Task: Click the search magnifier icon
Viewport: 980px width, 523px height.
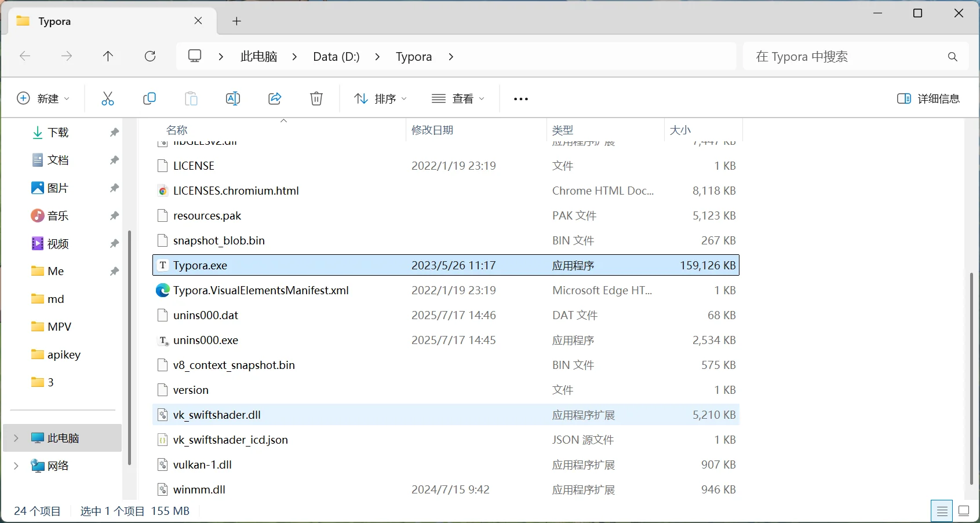Action: pyautogui.click(x=952, y=57)
